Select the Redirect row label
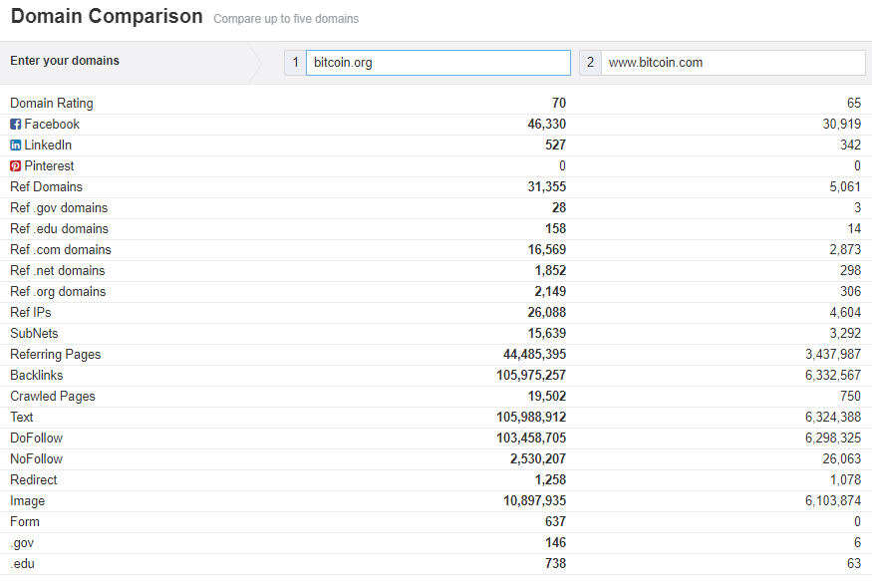This screenshot has width=872, height=588. coord(33,480)
